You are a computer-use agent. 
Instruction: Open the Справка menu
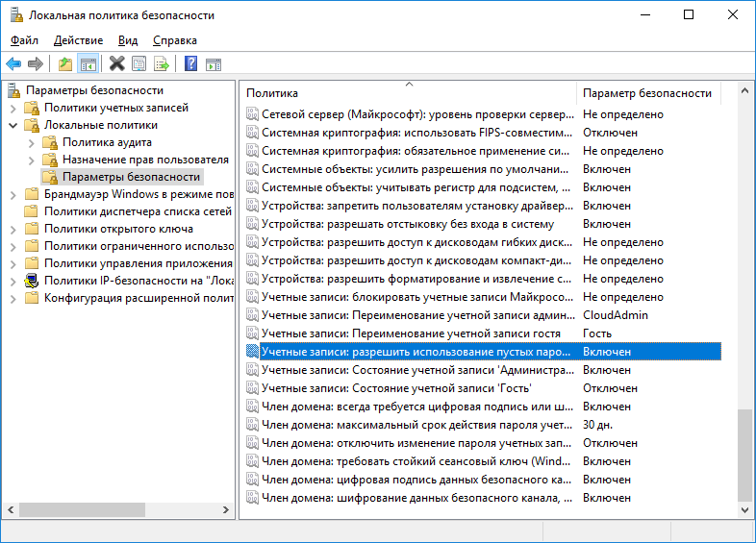coord(174,40)
